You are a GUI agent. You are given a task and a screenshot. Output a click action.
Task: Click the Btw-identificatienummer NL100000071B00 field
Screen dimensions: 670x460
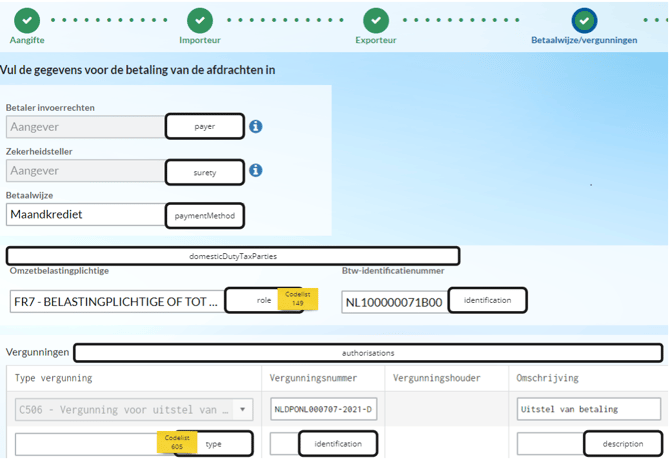pyautogui.click(x=395, y=302)
